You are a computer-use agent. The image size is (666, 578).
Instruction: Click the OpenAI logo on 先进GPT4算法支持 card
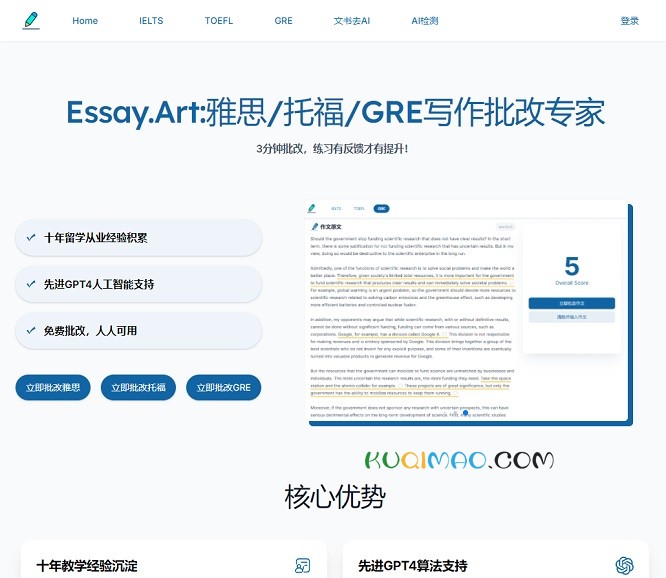pos(624,565)
